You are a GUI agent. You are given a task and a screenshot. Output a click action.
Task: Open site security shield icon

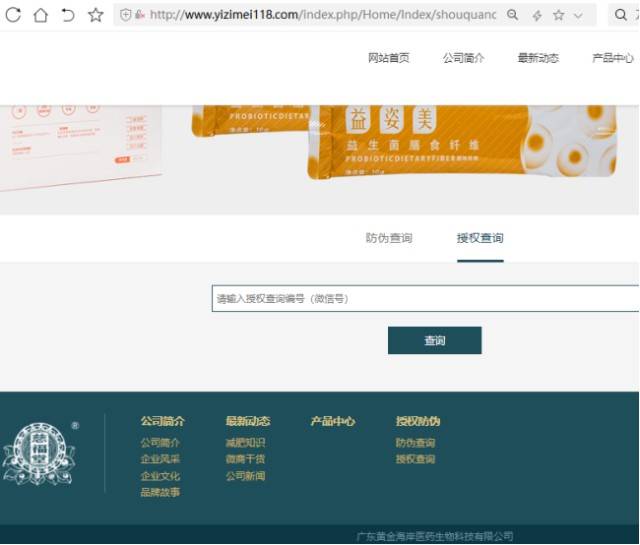pos(126,15)
